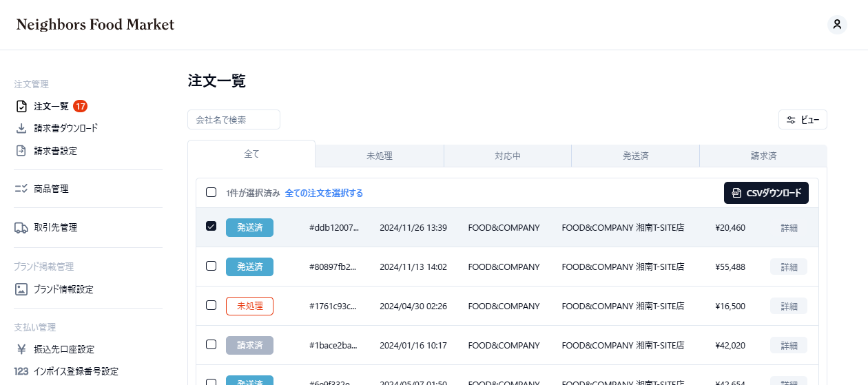
Task: Click the amount ¥55,488
Action: [x=730, y=267]
